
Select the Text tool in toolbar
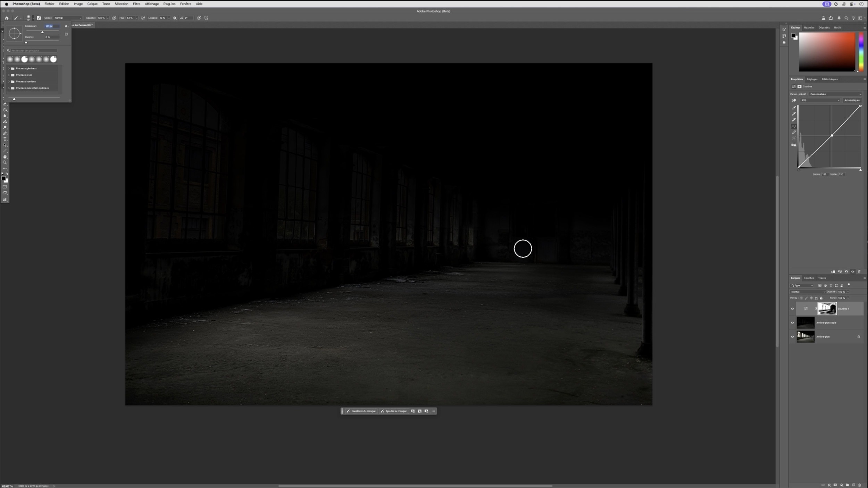click(x=5, y=139)
